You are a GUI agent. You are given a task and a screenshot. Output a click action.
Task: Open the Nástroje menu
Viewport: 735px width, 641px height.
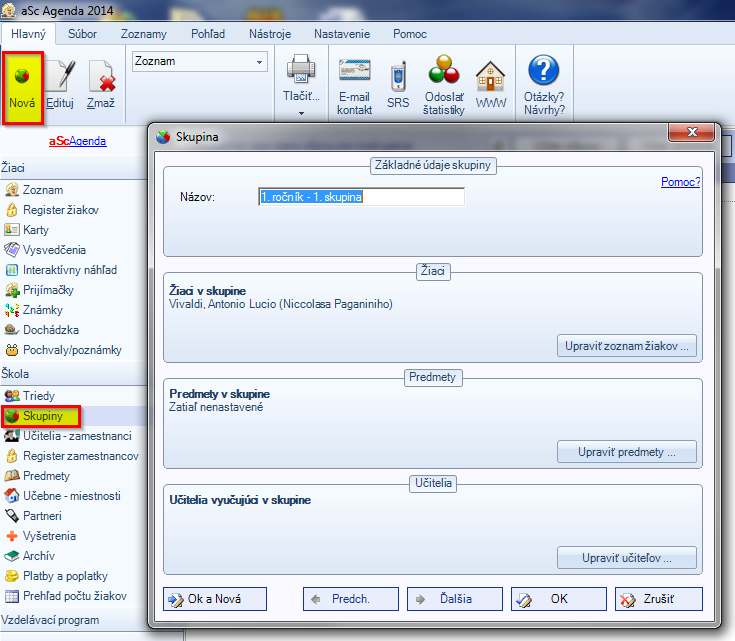tap(270, 34)
